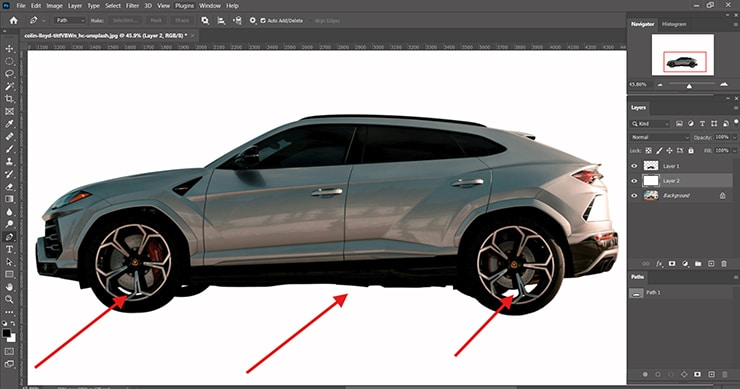Toggle Auto Add/Delete checkbox
740x389 pixels.
[x=263, y=21]
